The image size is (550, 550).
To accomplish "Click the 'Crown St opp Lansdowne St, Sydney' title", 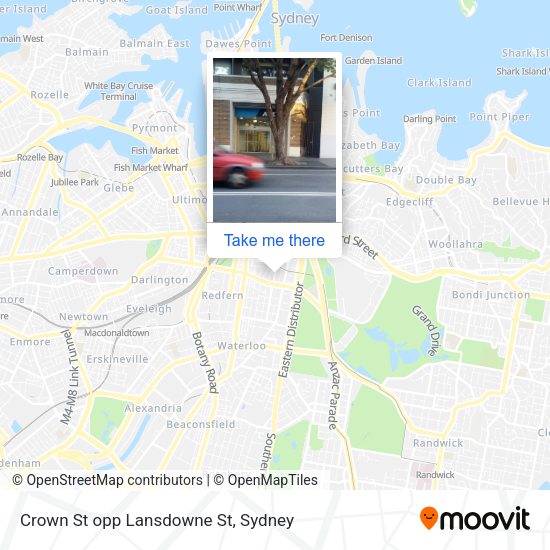I will click(x=157, y=521).
